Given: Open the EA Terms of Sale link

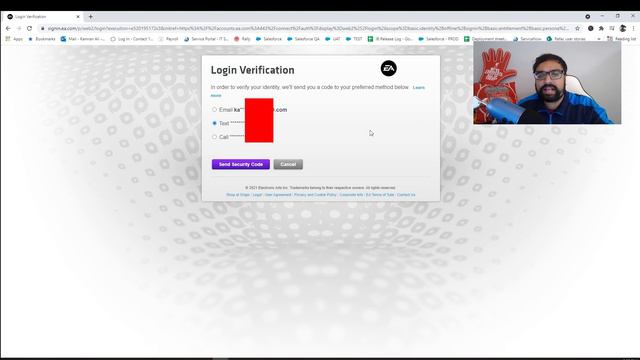Looking at the screenshot, I should pos(380,195).
